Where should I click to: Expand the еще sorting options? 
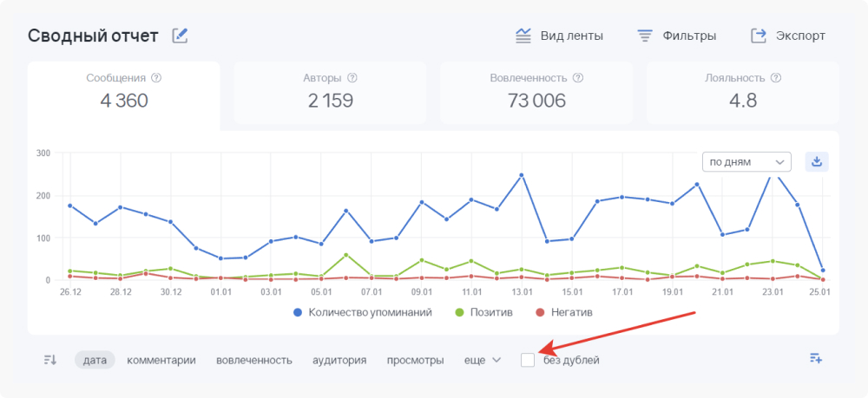pyautogui.click(x=483, y=360)
